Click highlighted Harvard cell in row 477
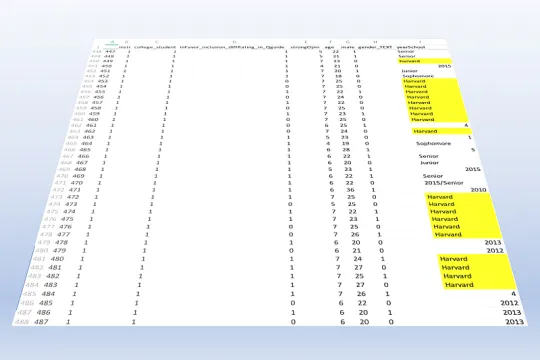This screenshot has width=540, height=360. pos(466,235)
